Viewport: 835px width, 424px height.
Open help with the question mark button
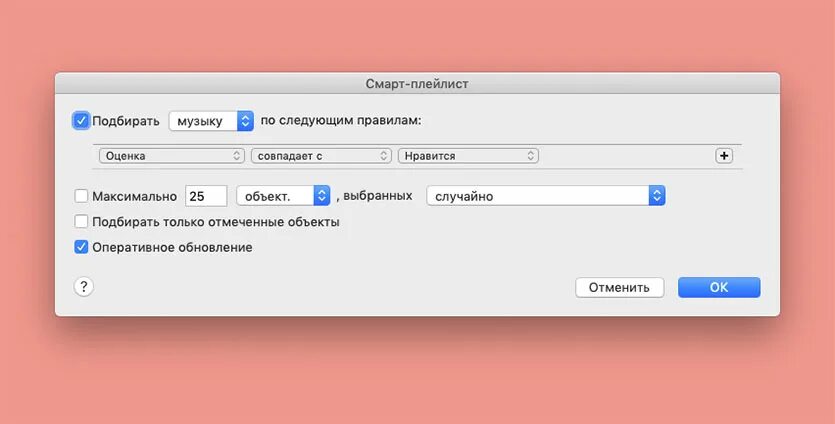tap(84, 287)
